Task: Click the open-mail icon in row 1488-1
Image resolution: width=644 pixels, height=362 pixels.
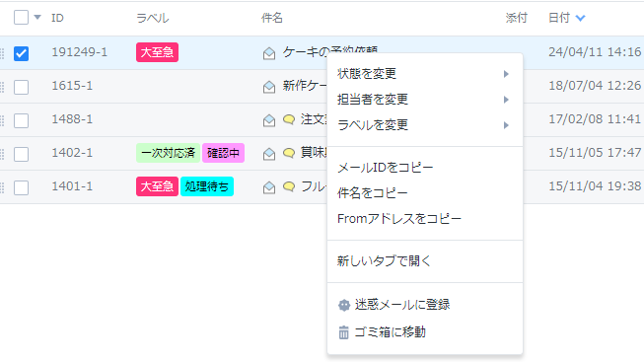Action: tap(269, 120)
